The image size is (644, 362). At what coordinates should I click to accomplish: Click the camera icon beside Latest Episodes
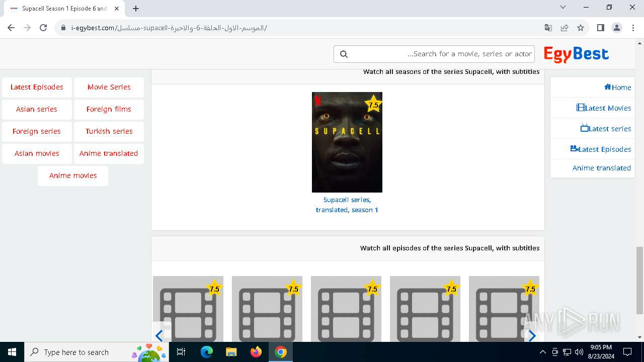coord(574,148)
